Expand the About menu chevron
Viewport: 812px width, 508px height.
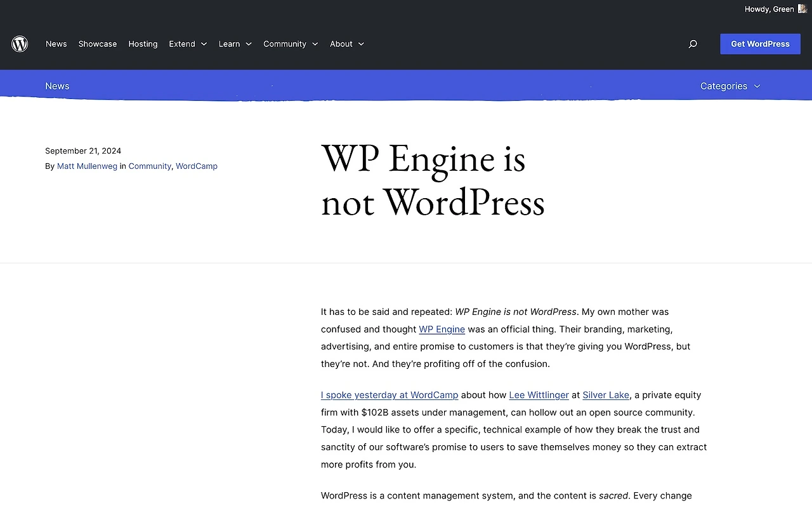[x=361, y=44]
